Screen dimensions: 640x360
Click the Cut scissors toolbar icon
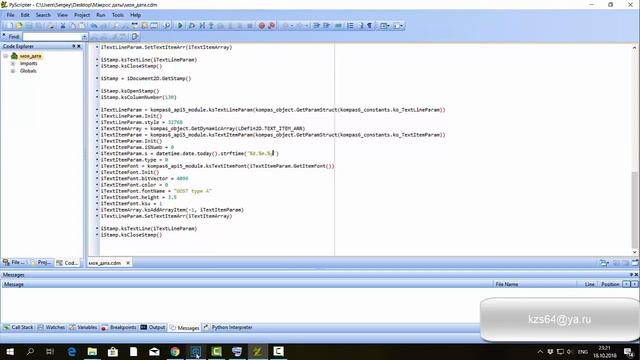pyautogui.click(x=62, y=26)
